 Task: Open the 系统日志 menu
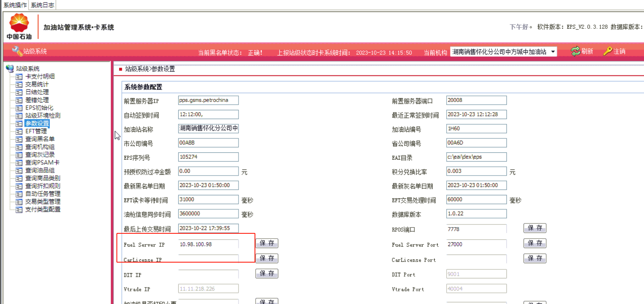(42, 5)
